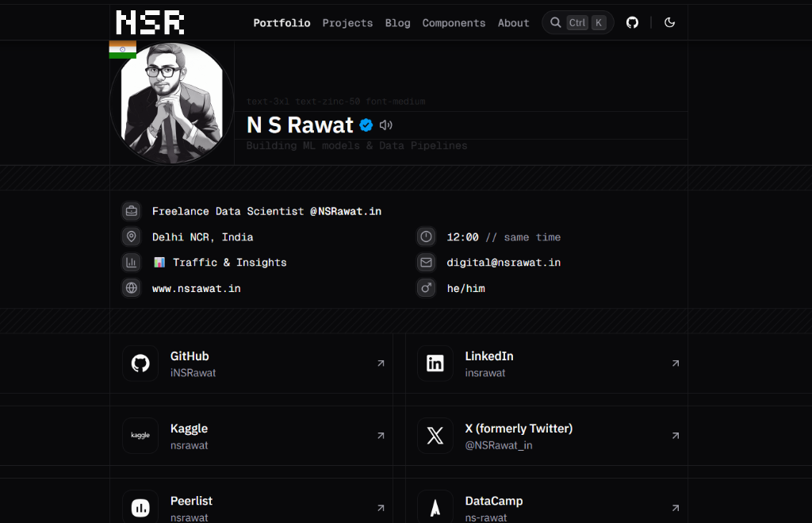This screenshot has width=812, height=523.
Task: Go to the Blog page
Action: coord(397,23)
